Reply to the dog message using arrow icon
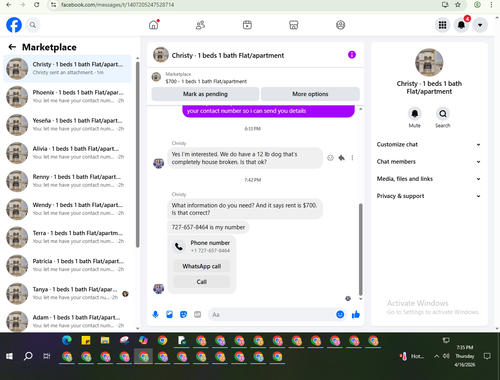 [x=342, y=158]
